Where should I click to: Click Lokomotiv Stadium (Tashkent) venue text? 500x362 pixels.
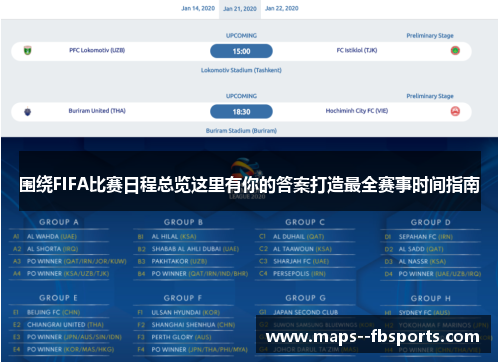[x=241, y=70]
